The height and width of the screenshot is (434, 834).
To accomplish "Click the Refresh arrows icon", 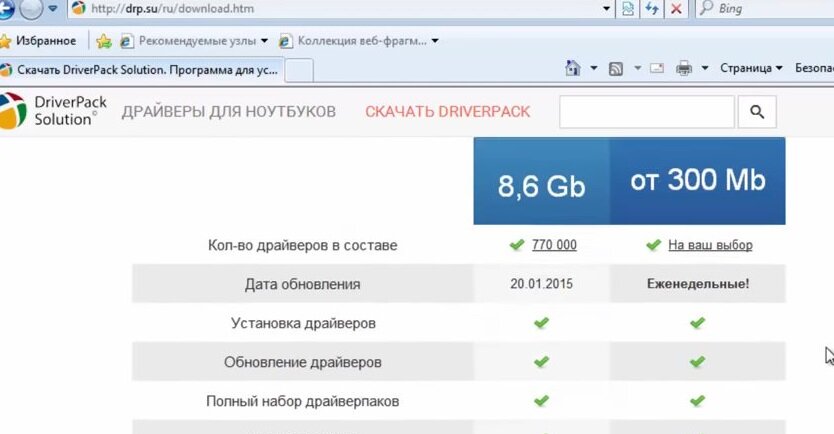I will click(652, 9).
